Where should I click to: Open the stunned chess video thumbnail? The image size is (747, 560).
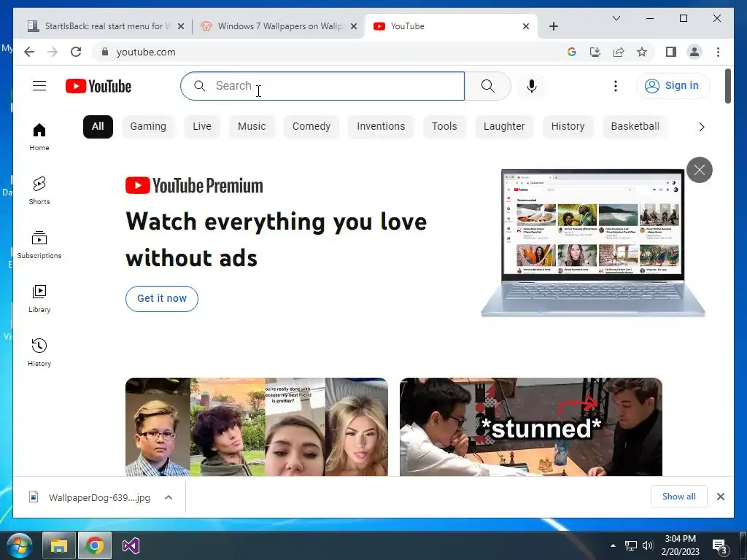[x=531, y=427]
